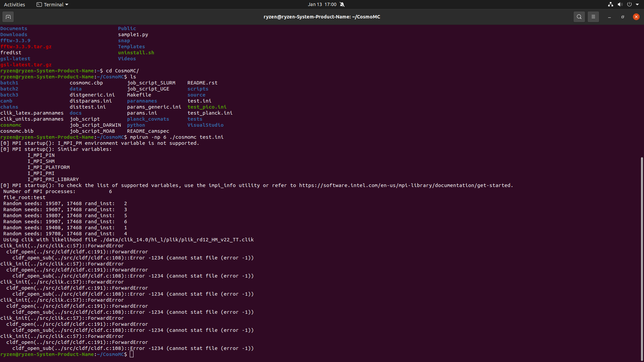644x362 pixels.
Task: Open a new terminal tab
Action: (x=8, y=17)
